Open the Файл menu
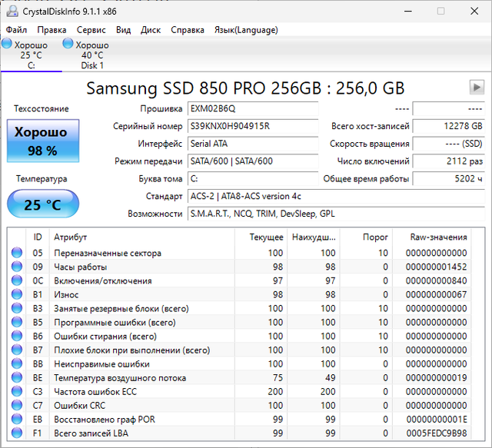492x448 pixels. tap(16, 30)
